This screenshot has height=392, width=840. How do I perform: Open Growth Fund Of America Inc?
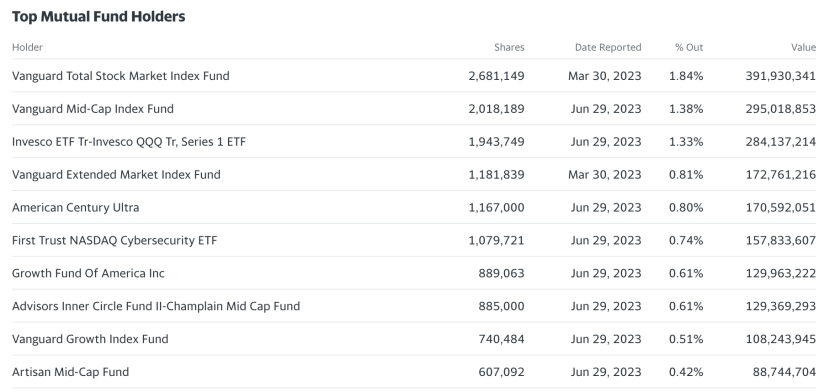[x=88, y=273]
